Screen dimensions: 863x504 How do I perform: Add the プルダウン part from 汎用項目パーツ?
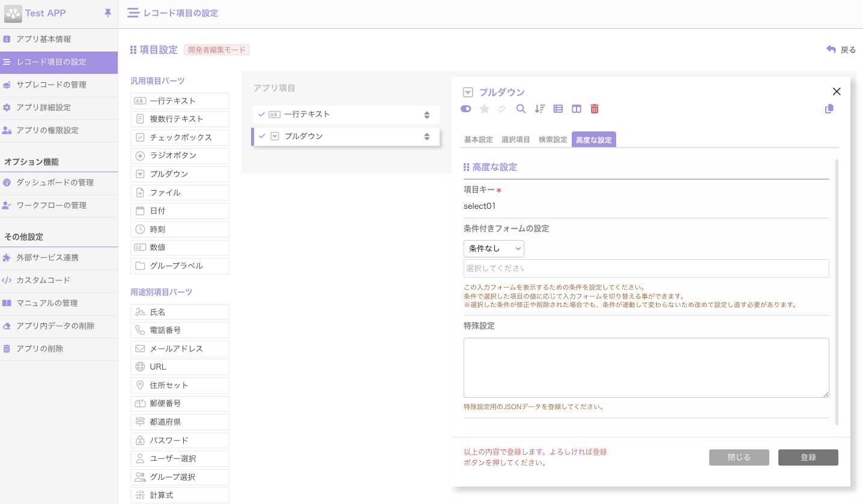point(180,174)
